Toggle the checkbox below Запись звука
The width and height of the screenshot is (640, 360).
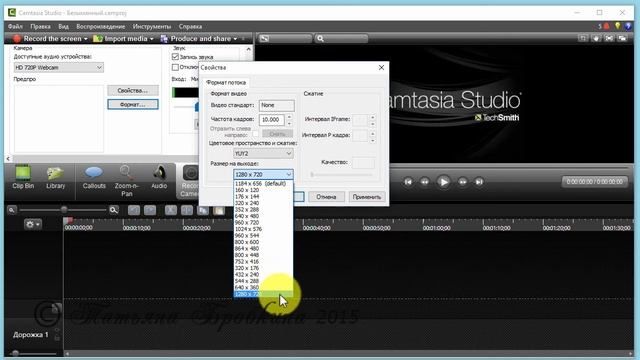[x=176, y=67]
